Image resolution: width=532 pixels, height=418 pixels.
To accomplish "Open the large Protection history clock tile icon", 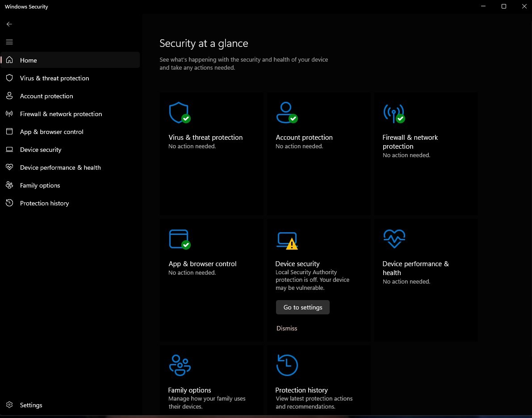I will (287, 365).
